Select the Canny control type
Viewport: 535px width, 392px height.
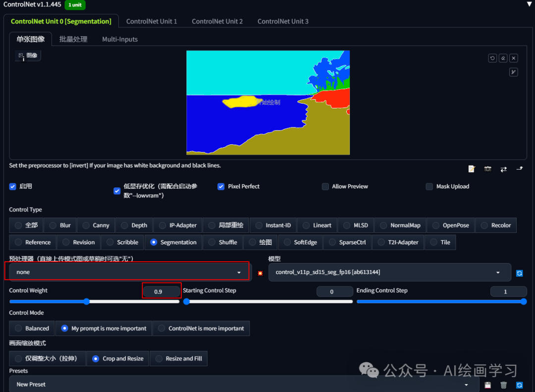(x=96, y=225)
